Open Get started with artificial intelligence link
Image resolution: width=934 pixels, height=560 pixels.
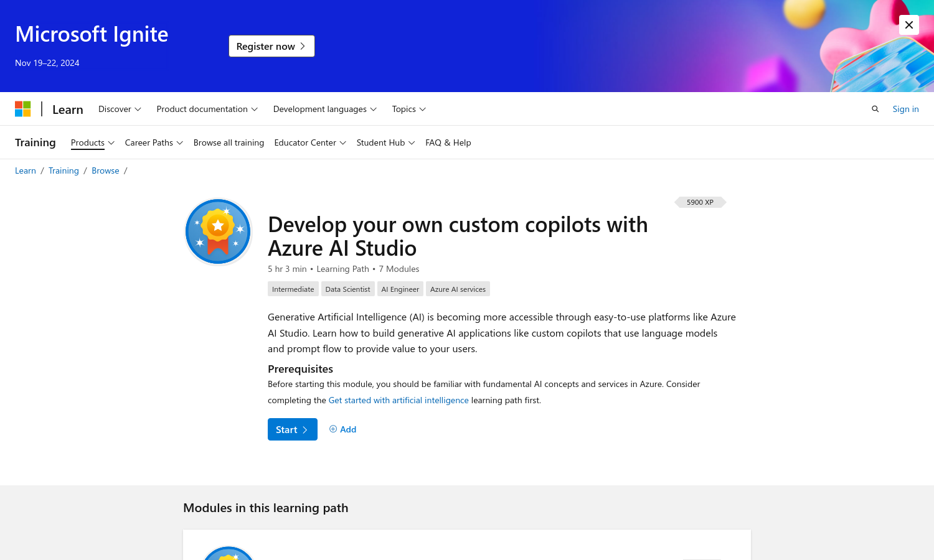coord(398,400)
